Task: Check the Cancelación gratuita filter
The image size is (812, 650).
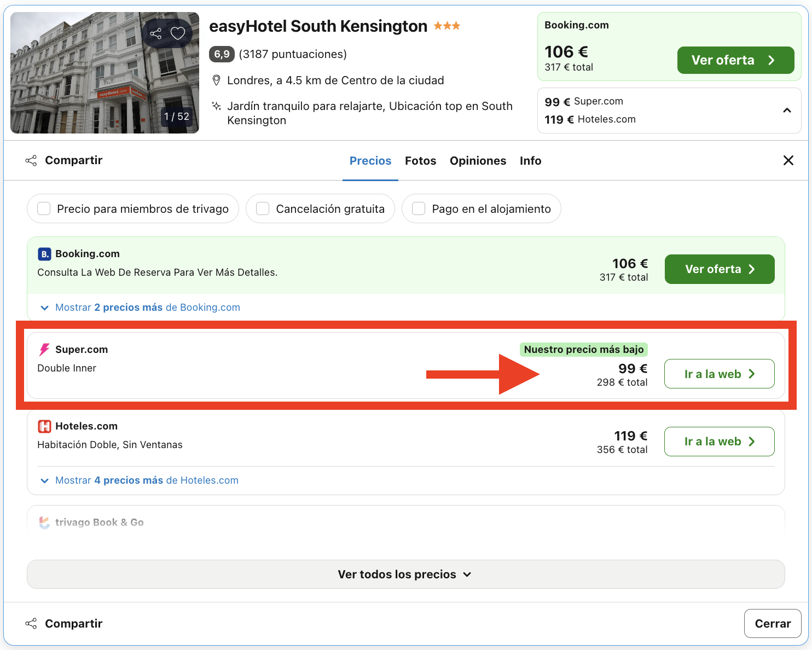Action: (x=263, y=208)
